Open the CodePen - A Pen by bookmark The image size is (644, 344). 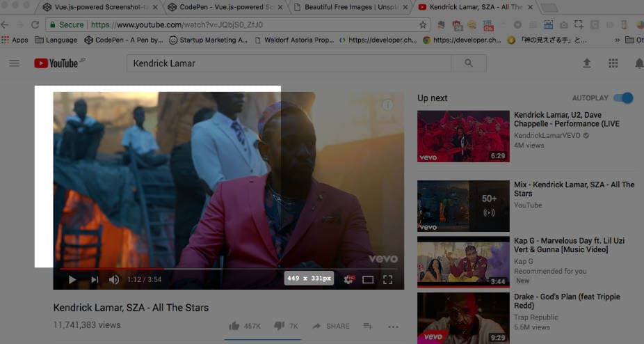124,40
